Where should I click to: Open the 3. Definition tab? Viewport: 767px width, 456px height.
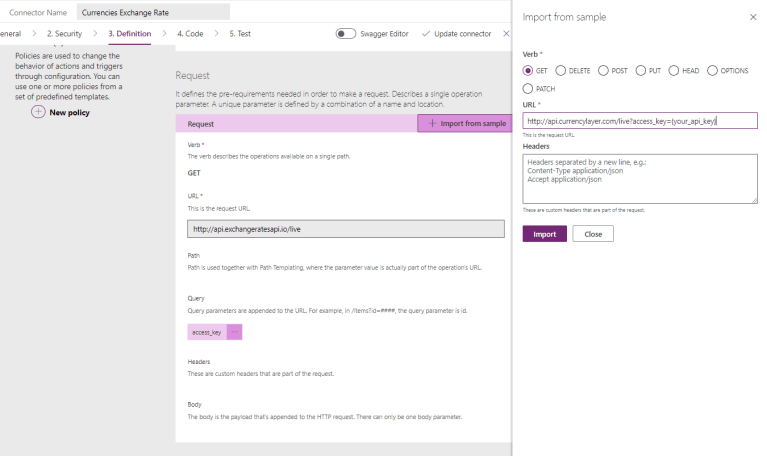pyautogui.click(x=130, y=34)
